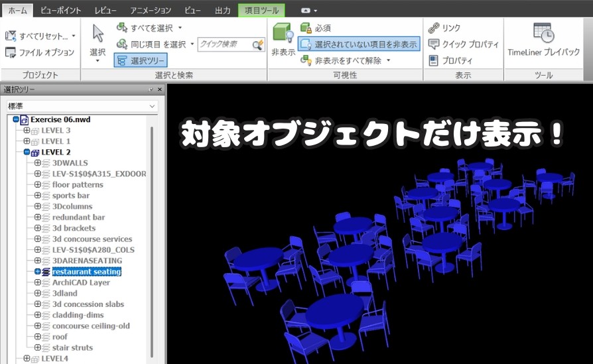Activate the Select (選択) arrow tool
This screenshot has height=364, width=593.
[x=98, y=34]
